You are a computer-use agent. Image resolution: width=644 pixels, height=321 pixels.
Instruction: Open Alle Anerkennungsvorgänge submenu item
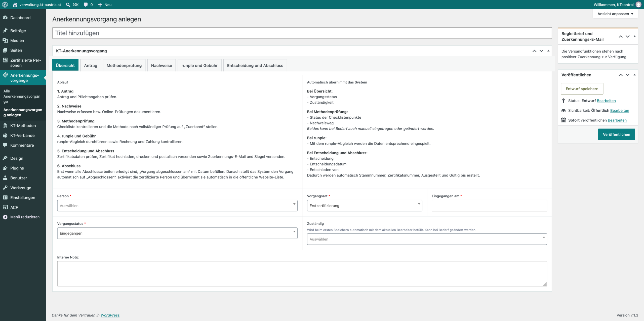tap(22, 96)
